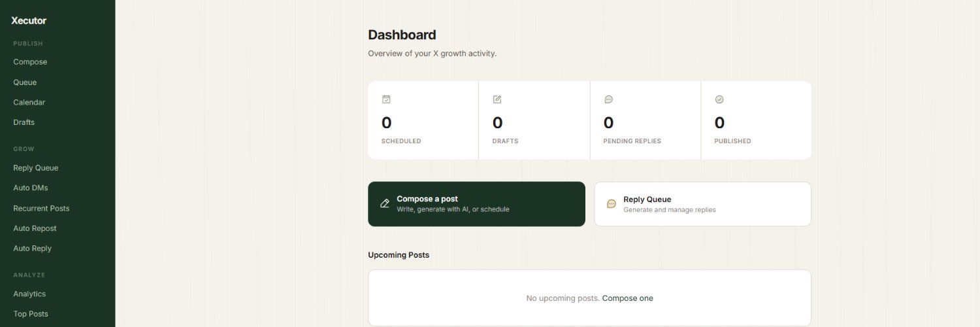This screenshot has width=980, height=327.
Task: Open Compose in the sidebar
Action: point(30,62)
